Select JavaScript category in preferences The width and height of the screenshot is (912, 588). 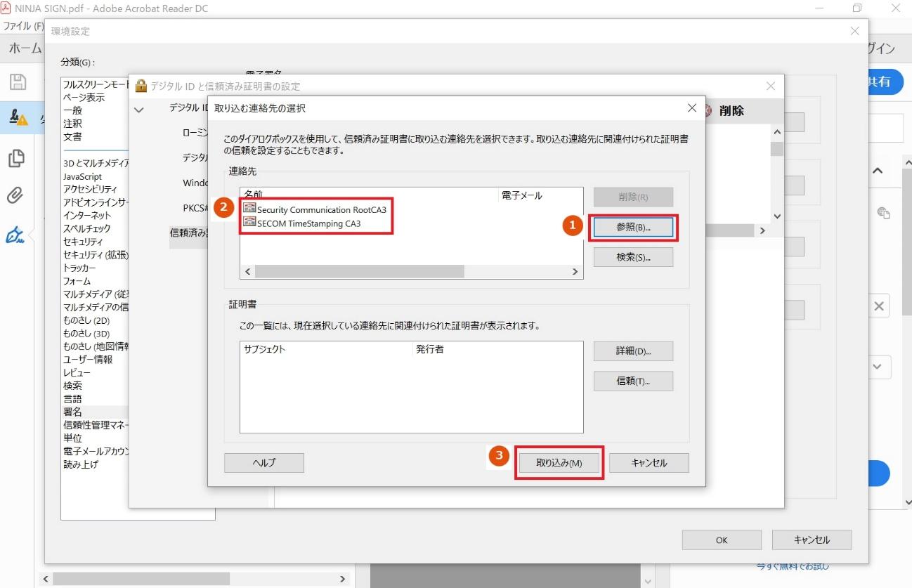(82, 176)
